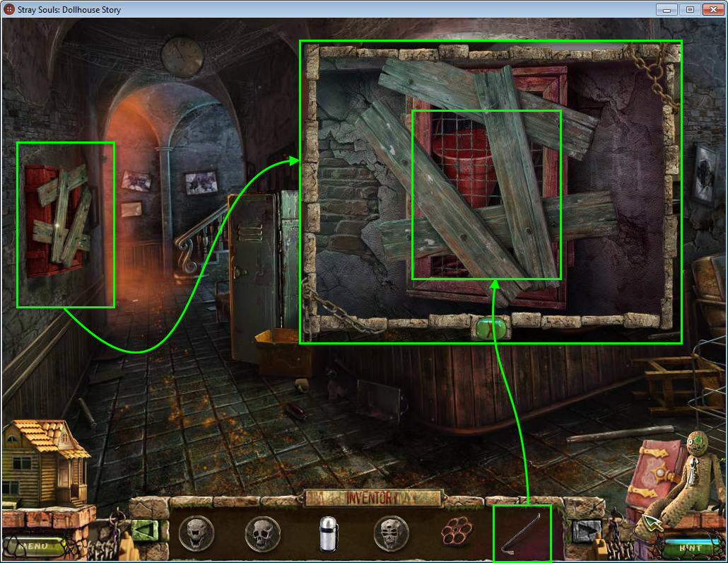This screenshot has width=728, height=563.
Task: Click the boarded red window on the left wall
Action: tap(65, 216)
